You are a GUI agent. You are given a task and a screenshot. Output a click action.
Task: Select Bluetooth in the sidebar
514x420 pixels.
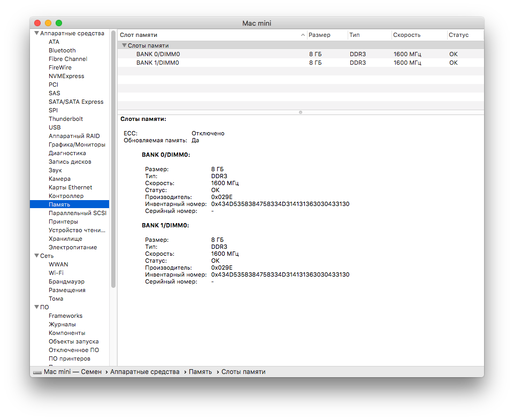point(62,50)
